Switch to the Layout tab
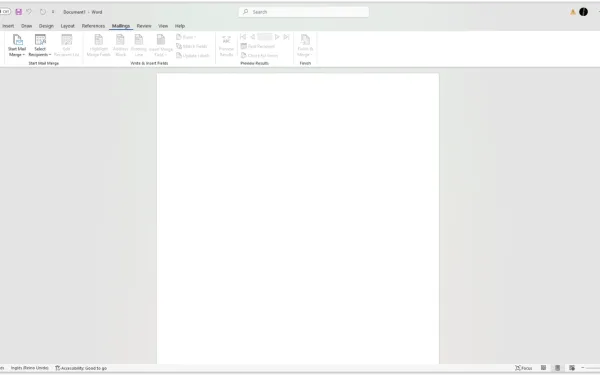The height and width of the screenshot is (375, 600). 67,26
